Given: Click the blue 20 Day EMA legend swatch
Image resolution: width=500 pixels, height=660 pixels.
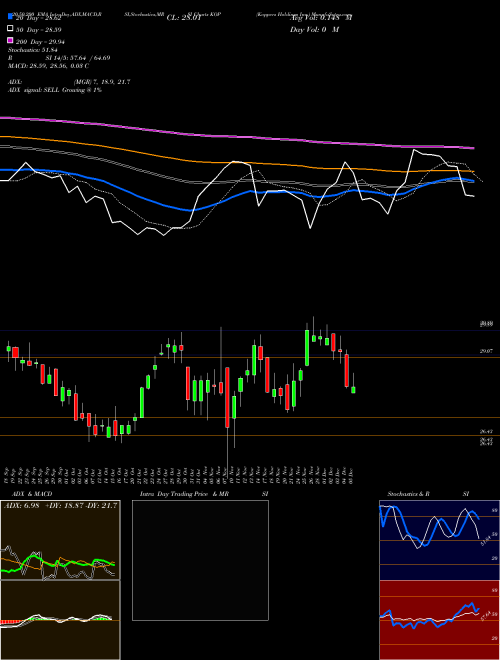Looking at the screenshot, I should 10,17.
